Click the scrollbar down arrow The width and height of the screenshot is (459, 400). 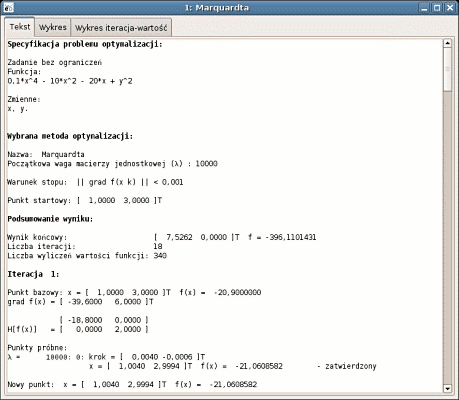[x=447, y=389]
